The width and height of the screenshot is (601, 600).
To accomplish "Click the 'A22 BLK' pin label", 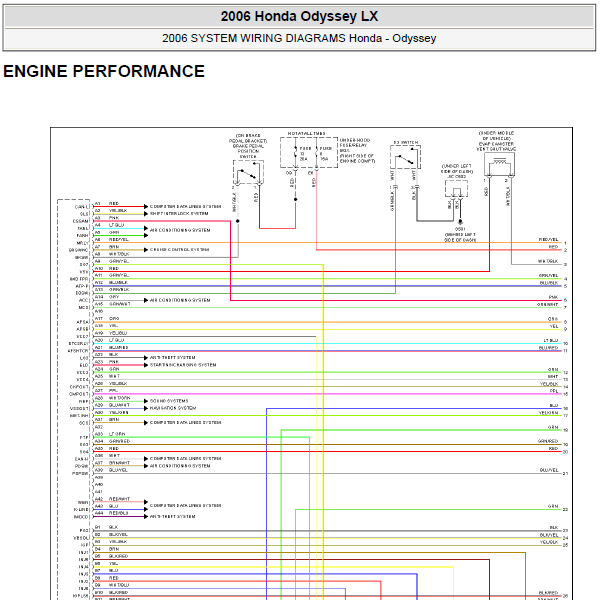I will (x=107, y=355).
